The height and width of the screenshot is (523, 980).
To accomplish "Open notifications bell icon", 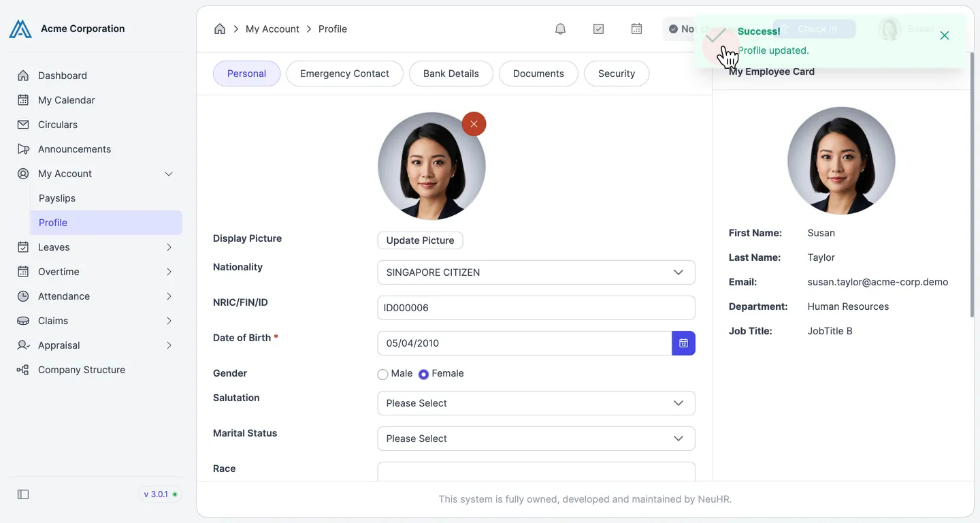I will click(560, 29).
